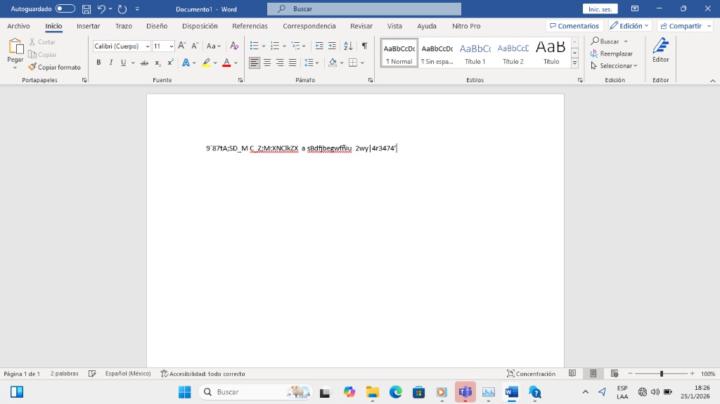
Task: Click the sort A-Z icon
Action: [x=347, y=46]
